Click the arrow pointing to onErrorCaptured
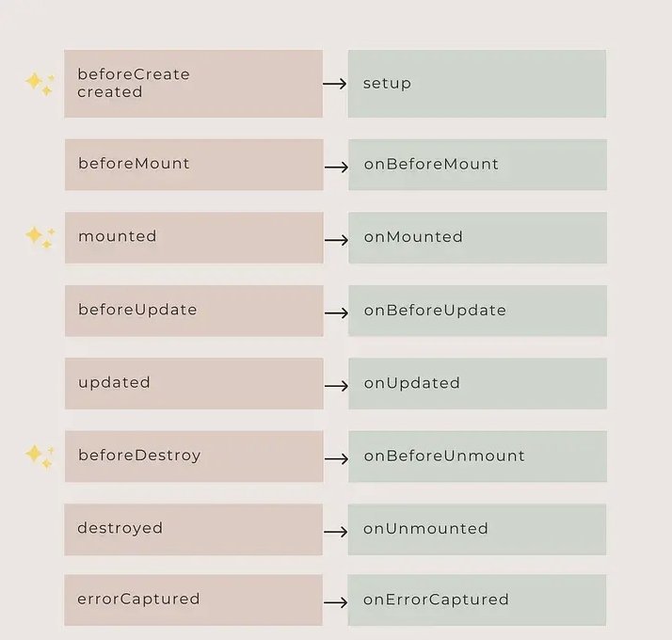Image resolution: width=672 pixels, height=640 pixels. pos(336,602)
